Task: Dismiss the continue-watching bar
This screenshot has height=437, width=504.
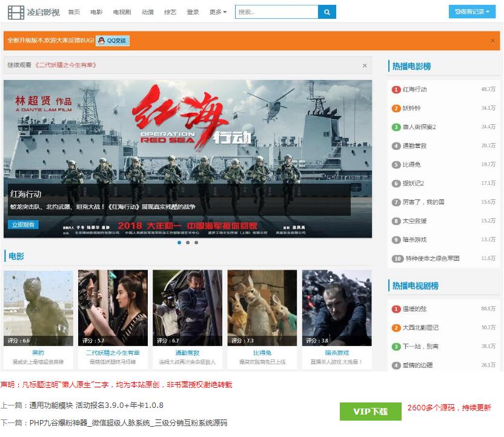Action: coord(364,65)
